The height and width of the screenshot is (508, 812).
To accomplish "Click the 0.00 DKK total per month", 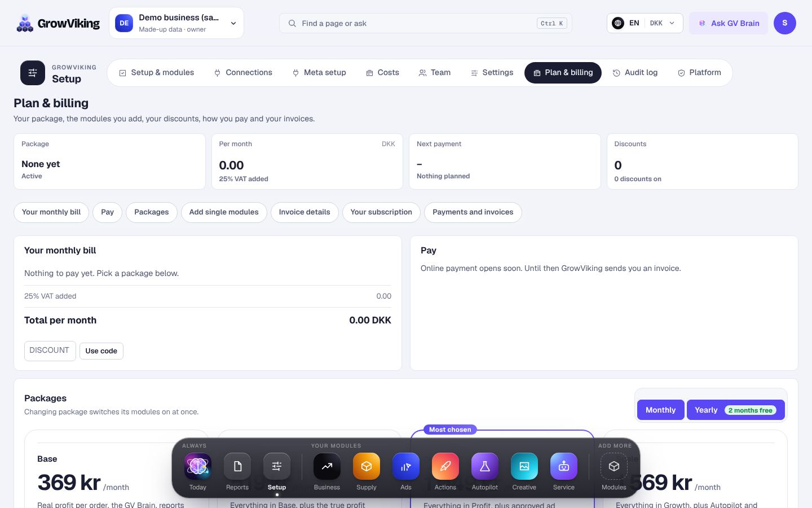I will [370, 320].
